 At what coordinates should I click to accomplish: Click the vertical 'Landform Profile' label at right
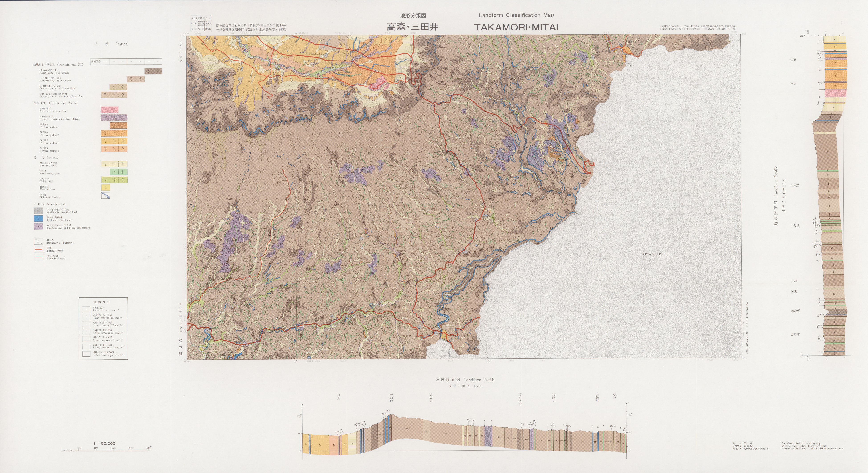tap(776, 181)
